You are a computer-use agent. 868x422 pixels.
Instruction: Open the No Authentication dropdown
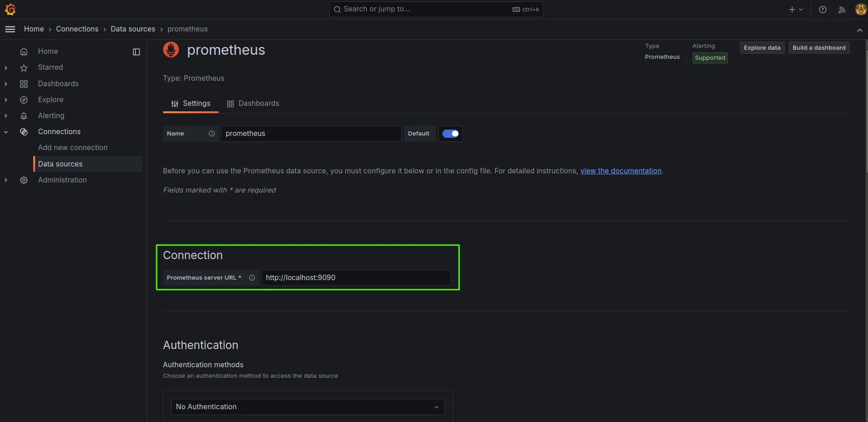pyautogui.click(x=307, y=406)
